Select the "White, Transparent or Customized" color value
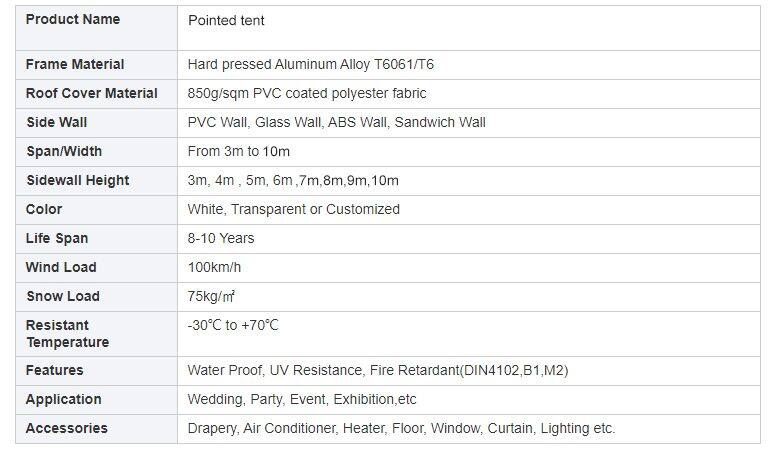The height and width of the screenshot is (458, 780). point(293,209)
